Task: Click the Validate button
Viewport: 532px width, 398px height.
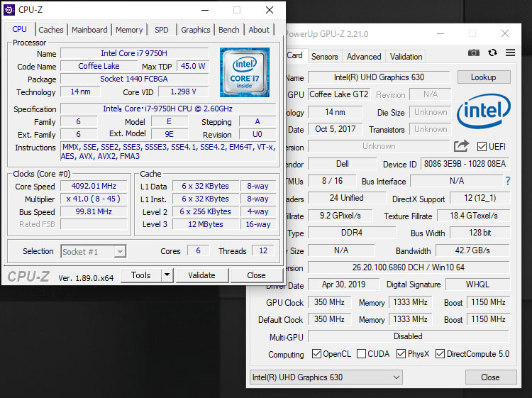Action: click(202, 275)
